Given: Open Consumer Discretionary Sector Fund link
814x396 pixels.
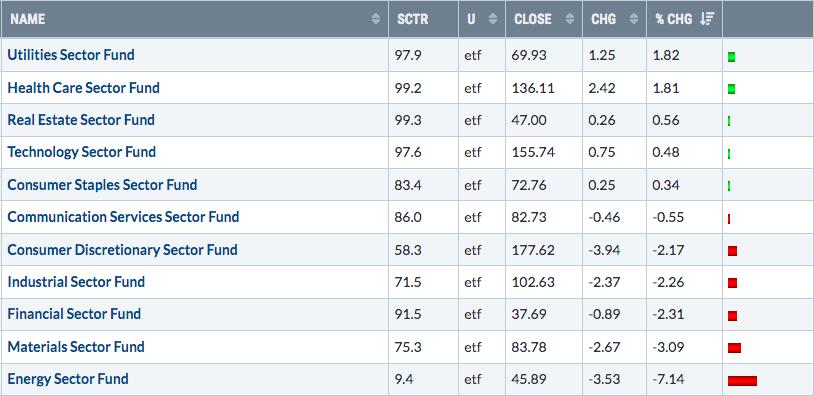Looking at the screenshot, I should (x=123, y=250).
